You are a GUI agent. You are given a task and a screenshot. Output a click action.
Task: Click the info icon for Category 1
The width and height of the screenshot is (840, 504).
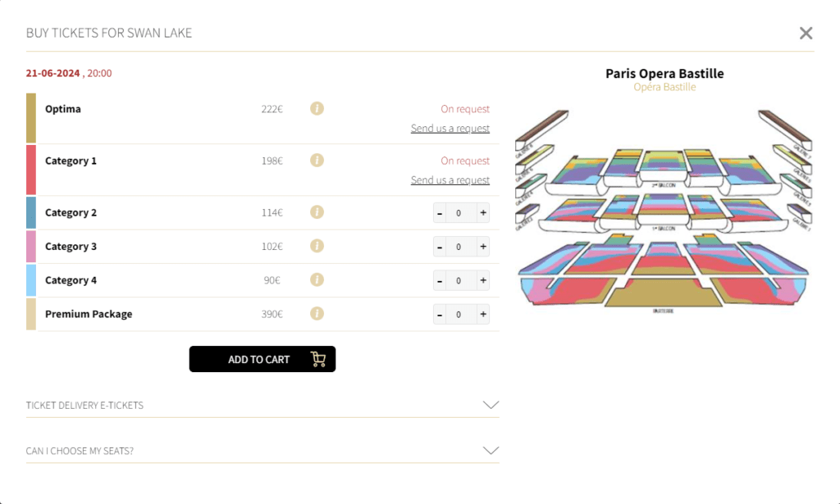(317, 160)
